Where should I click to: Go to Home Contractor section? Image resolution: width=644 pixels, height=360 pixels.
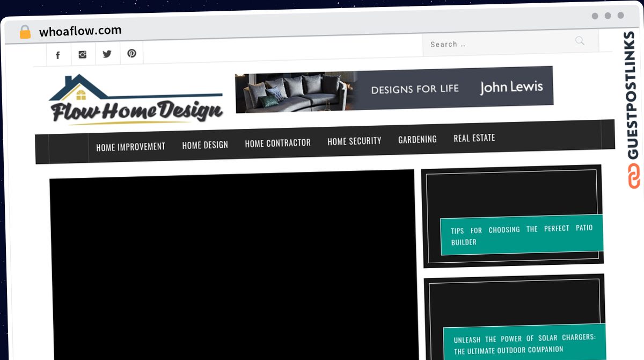[x=277, y=143]
